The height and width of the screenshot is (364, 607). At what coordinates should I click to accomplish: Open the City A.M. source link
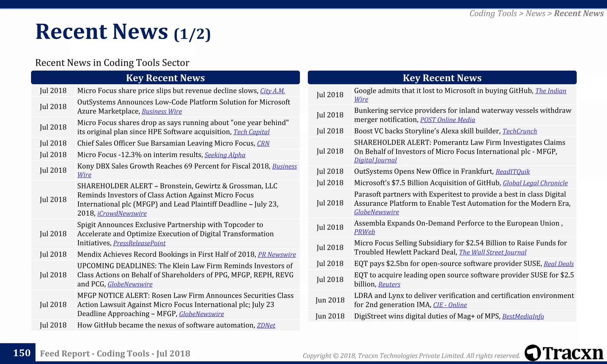pos(272,91)
